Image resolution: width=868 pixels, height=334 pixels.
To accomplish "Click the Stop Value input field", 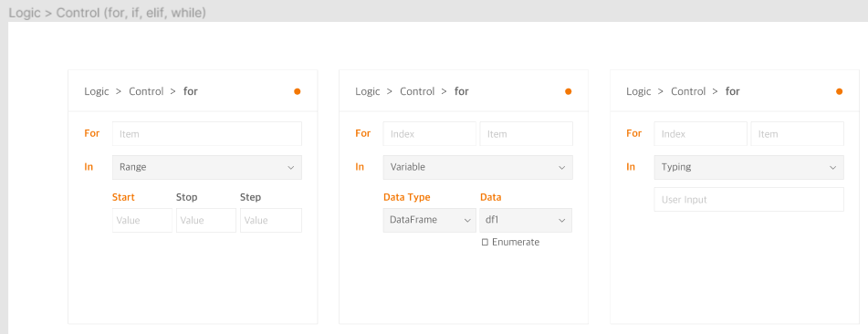I will point(206,220).
